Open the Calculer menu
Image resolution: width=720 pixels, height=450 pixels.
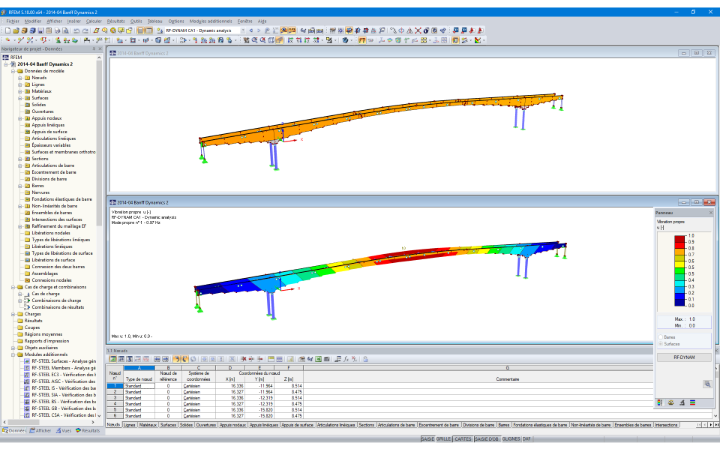click(94, 21)
